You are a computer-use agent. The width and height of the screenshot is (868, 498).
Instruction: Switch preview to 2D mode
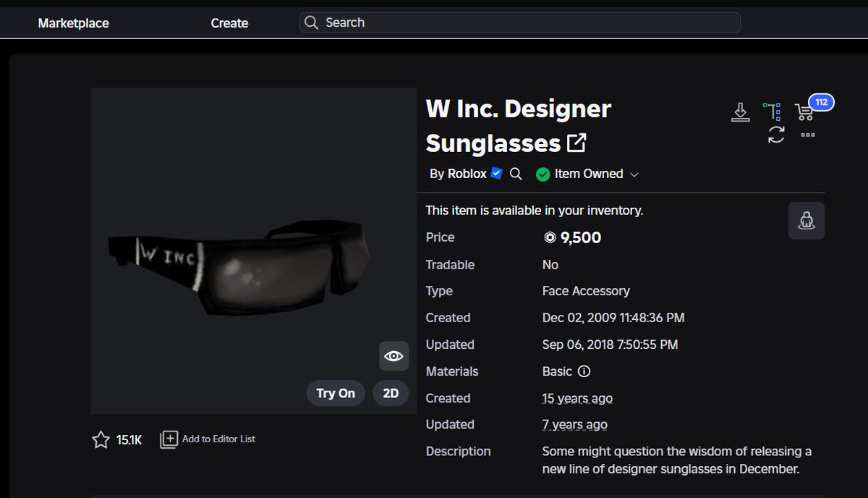pos(391,393)
